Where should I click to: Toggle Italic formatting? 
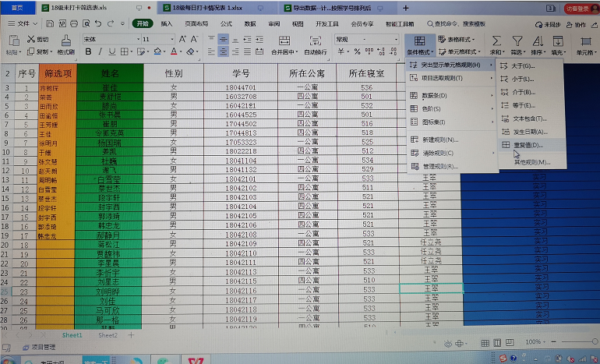pyautogui.click(x=100, y=52)
